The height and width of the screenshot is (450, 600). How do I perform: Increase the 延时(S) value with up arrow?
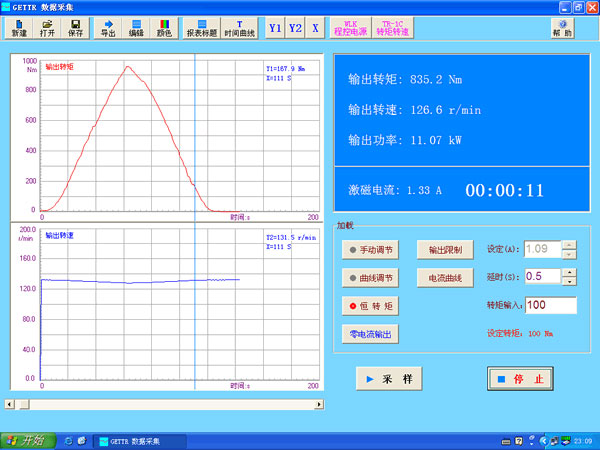pos(570,271)
